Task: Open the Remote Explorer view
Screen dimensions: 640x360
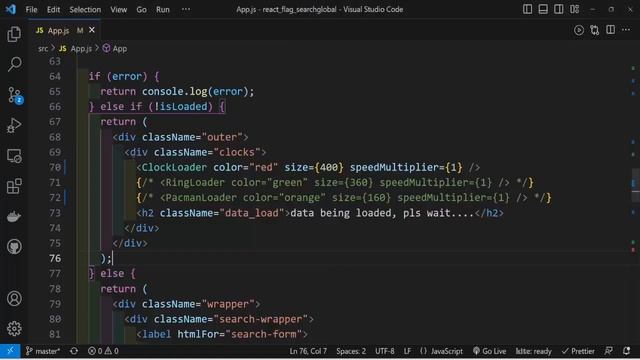Action: pos(14,156)
